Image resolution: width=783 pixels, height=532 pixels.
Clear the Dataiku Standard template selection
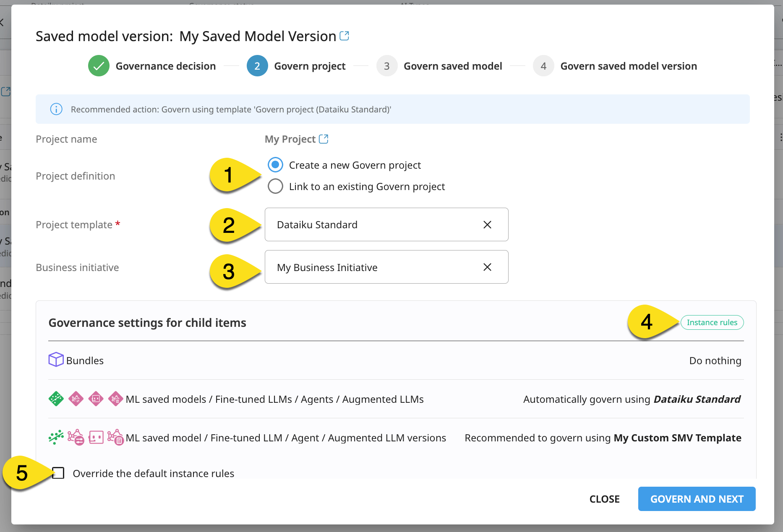pos(487,224)
